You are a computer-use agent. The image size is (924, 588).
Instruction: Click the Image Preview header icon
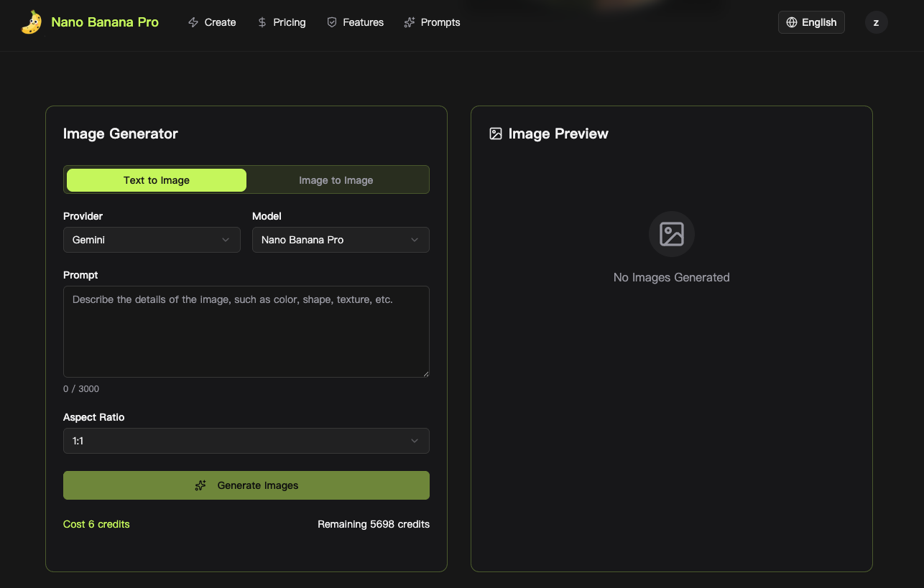(495, 134)
